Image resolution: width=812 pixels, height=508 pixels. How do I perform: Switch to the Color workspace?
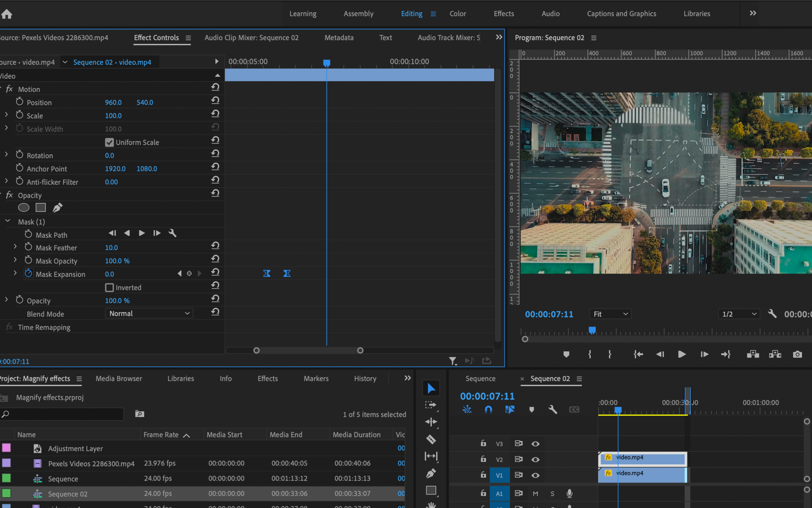(x=458, y=13)
